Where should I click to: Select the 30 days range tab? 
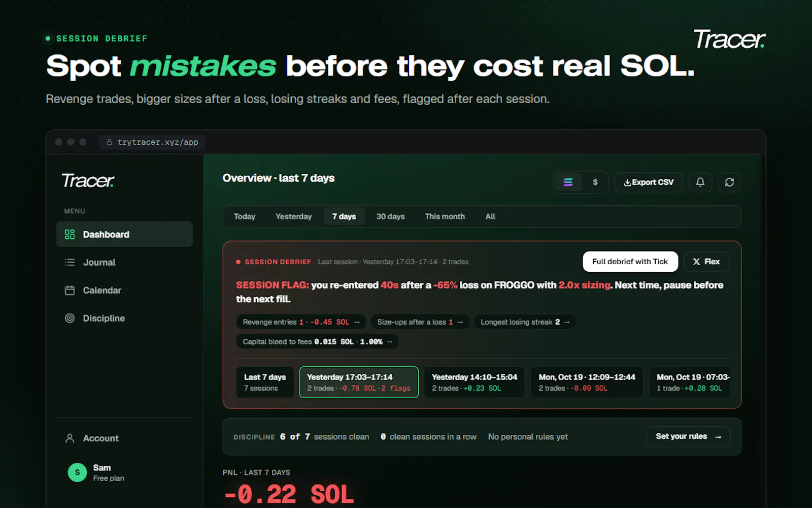pos(390,216)
